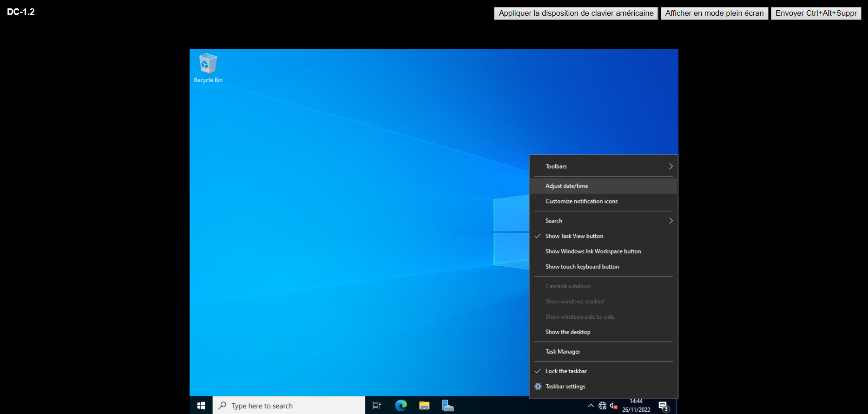Click 'Envoyer Ctrl+Alt+Suppr' button
Screen dimensions: 868x414
(x=816, y=13)
